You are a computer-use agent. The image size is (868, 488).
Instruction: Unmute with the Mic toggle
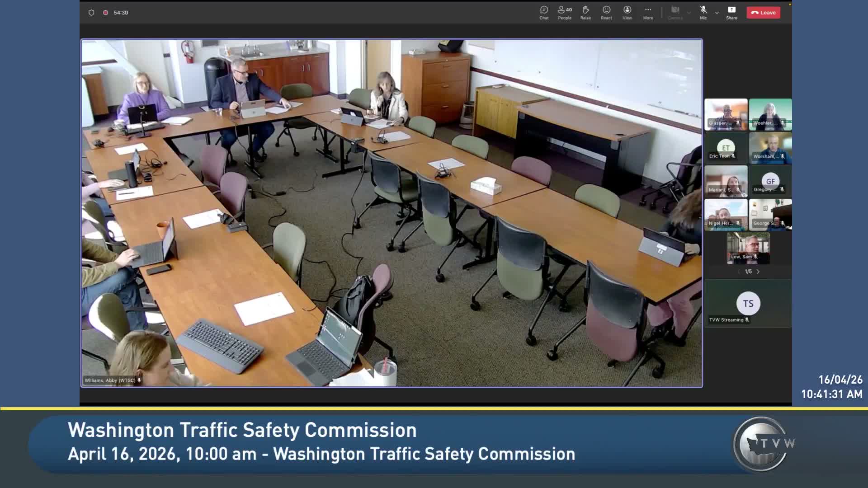coord(703,12)
